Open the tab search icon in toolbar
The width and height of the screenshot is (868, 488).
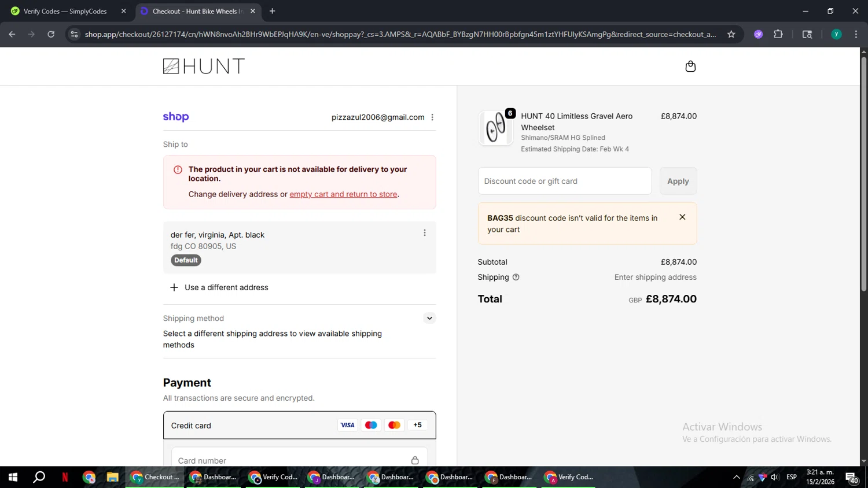pyautogui.click(x=807, y=35)
